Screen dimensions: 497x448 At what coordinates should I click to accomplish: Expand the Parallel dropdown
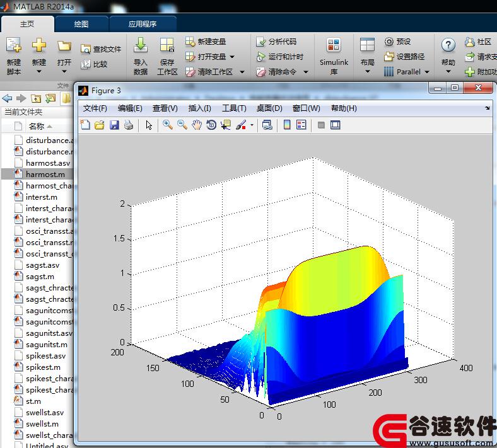[x=427, y=72]
